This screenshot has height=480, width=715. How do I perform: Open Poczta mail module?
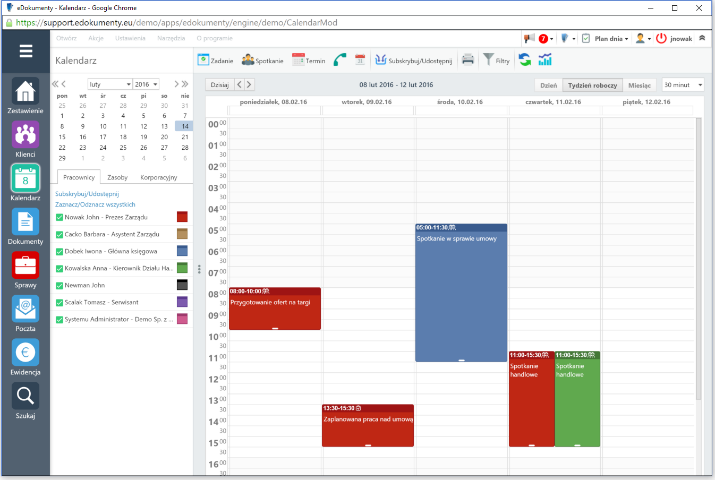25,310
